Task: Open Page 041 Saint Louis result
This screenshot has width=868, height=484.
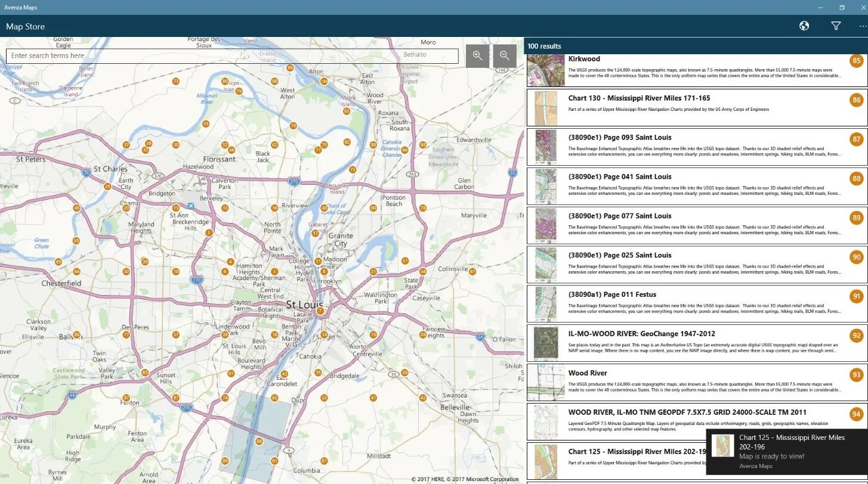Action: point(696,186)
